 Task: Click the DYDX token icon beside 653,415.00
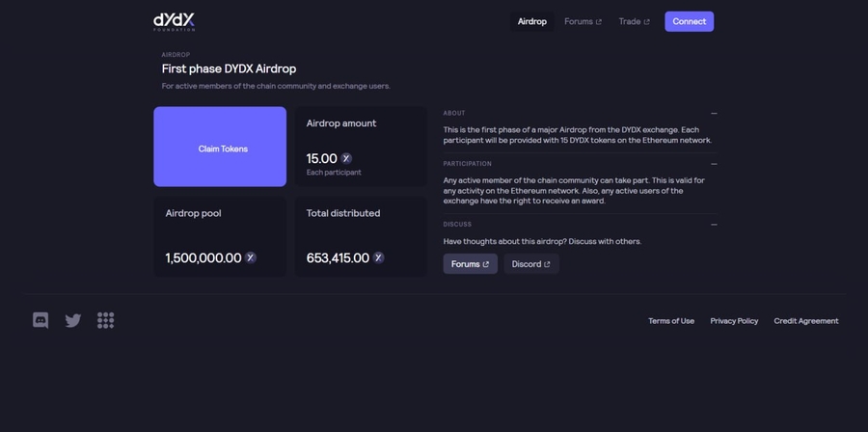coord(378,257)
